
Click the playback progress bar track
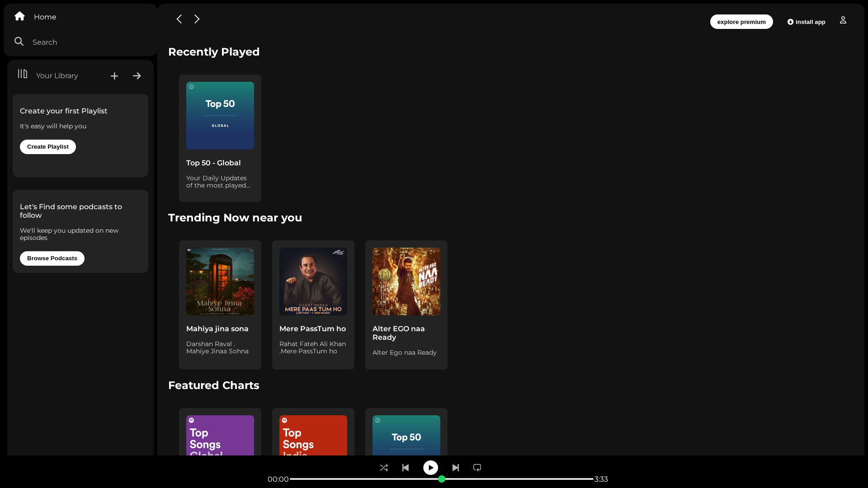click(x=442, y=479)
